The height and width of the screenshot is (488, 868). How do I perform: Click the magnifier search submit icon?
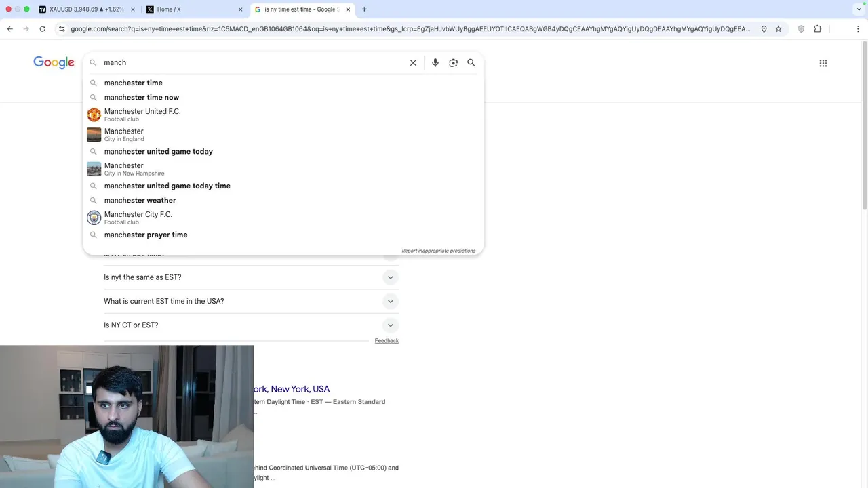[471, 62]
